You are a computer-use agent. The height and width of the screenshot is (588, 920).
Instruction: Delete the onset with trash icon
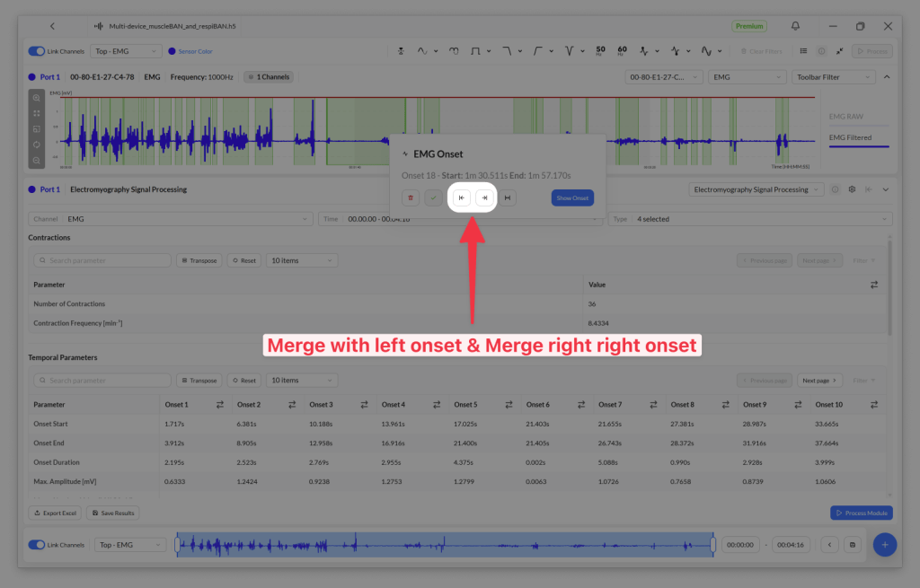point(411,197)
